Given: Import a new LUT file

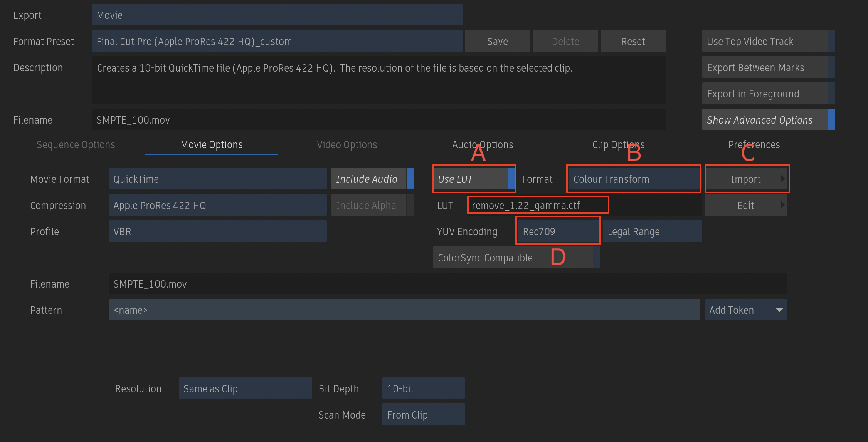Looking at the screenshot, I should [x=746, y=179].
